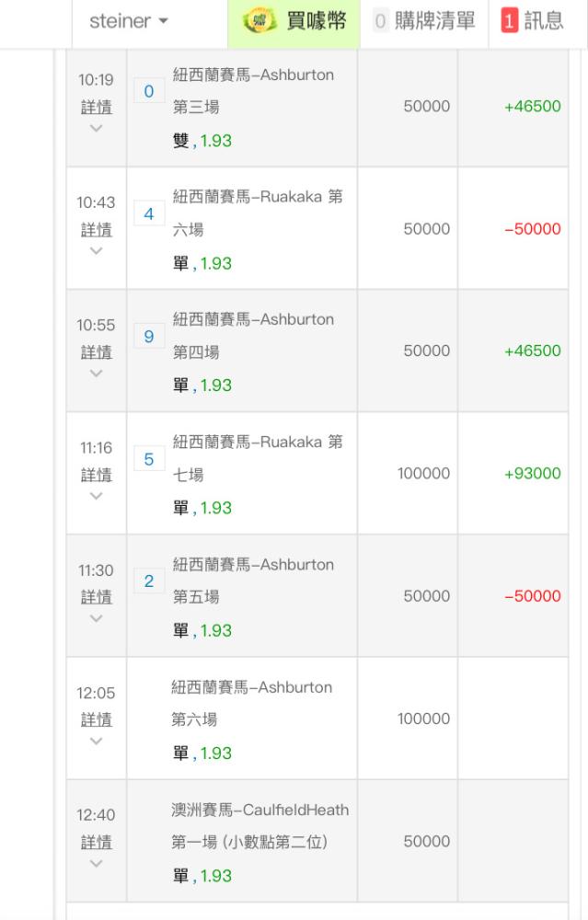Expand the chevron under the 10:19 bet
This screenshot has height=920, width=588.
pos(97,128)
